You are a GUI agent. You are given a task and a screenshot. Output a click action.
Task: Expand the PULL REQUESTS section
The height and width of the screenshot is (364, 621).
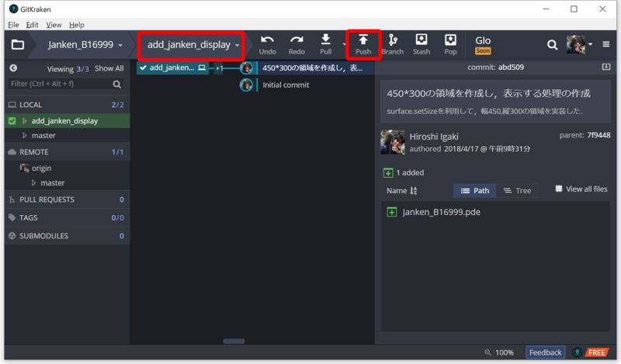[x=68, y=199]
